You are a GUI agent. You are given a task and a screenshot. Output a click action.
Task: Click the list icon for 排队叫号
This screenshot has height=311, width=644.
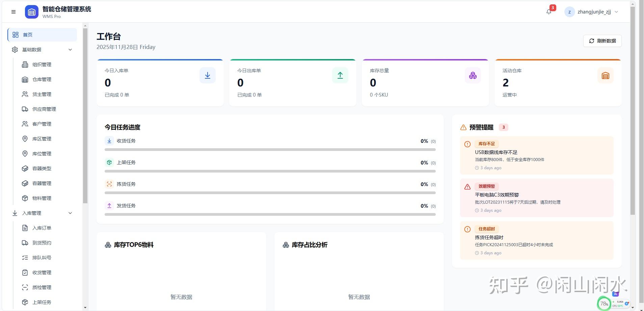(x=25, y=258)
